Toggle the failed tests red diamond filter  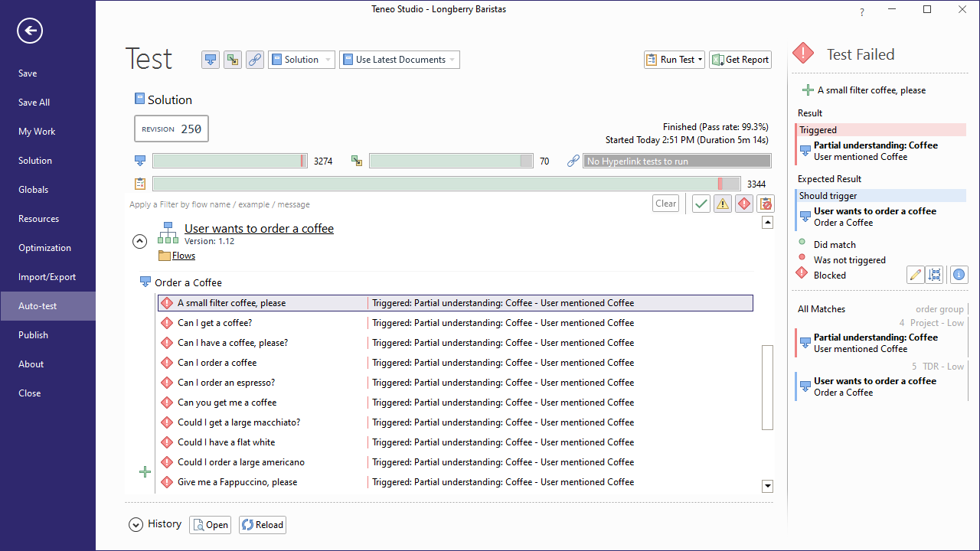(744, 204)
